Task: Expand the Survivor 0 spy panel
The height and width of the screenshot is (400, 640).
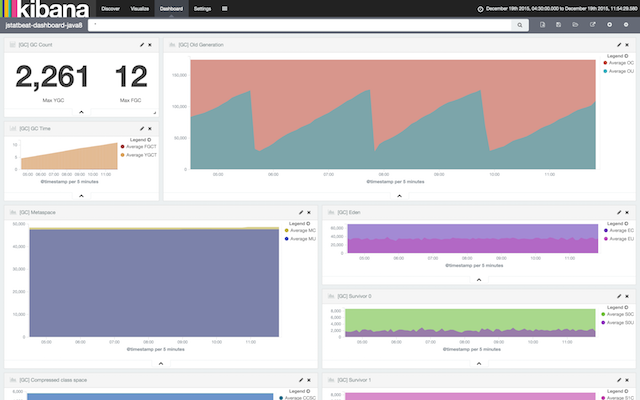Action: click(479, 363)
